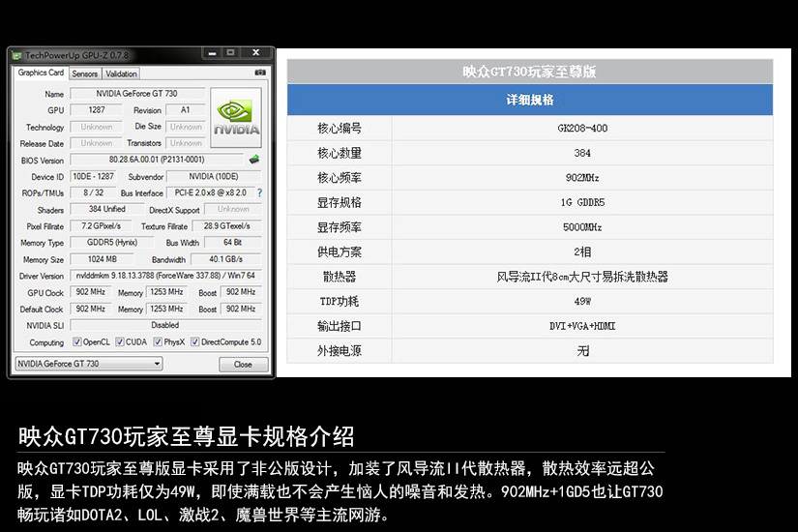Open the NVIDIA GeForce GT 730 dropdown
Screen dimensions: 798x532
tap(89, 364)
